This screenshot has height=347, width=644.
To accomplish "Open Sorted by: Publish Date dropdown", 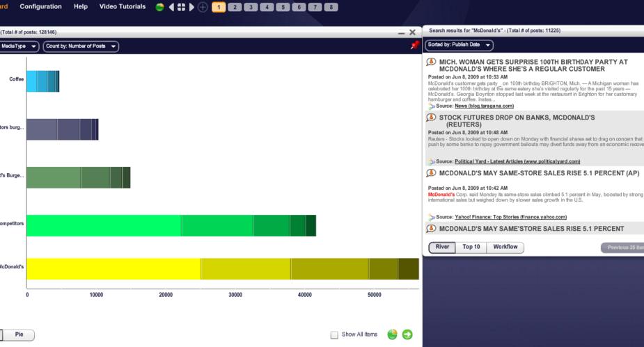I will 460,45.
